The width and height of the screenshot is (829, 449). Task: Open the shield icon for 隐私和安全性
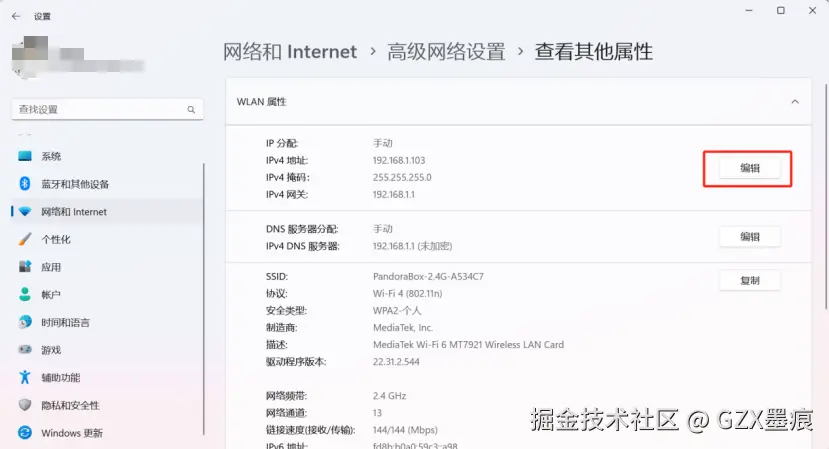(x=25, y=405)
